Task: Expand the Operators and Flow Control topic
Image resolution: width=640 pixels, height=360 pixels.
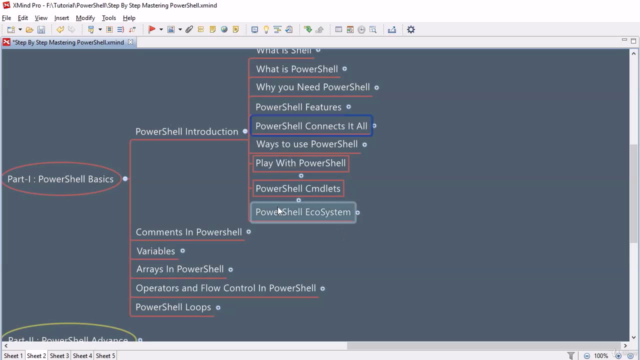Action: (x=322, y=289)
